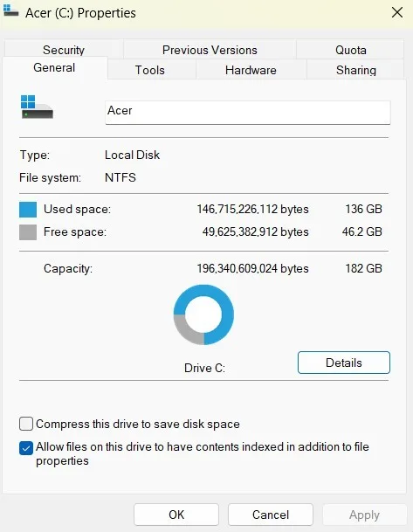Screen dimensions: 413x532
Task: Click the title bar drive icon
Action: tap(10, 10)
